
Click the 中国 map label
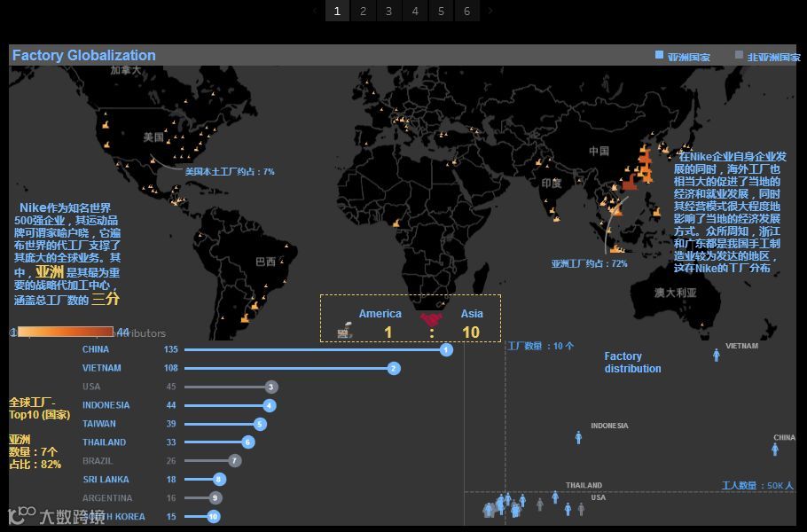(x=599, y=151)
